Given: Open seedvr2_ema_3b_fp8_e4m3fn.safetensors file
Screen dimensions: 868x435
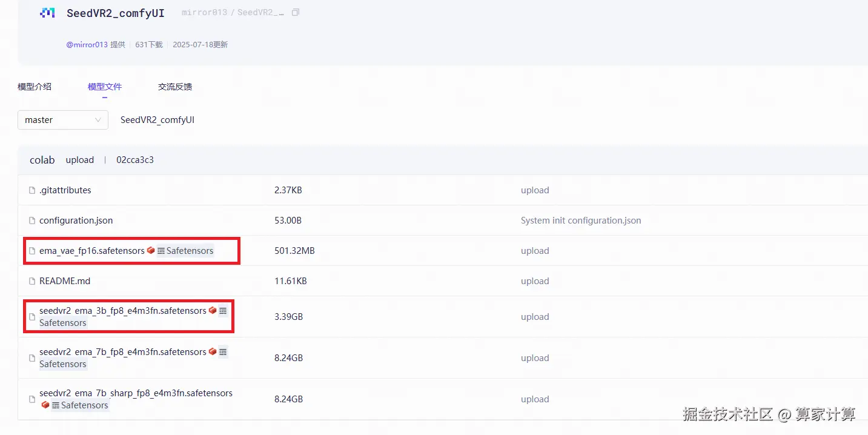Looking at the screenshot, I should [x=123, y=311].
